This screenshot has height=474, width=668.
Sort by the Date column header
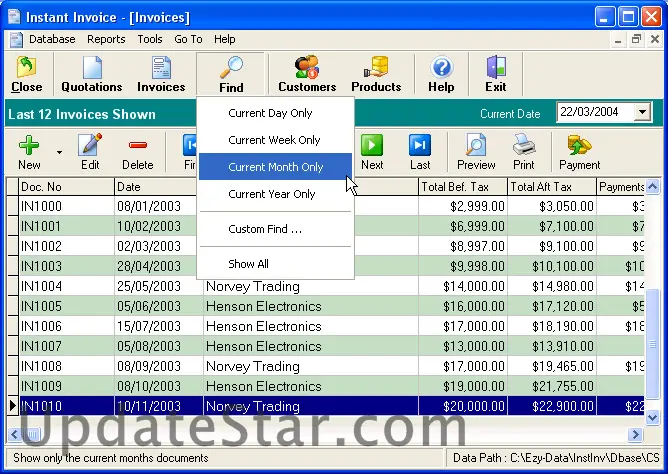[156, 187]
